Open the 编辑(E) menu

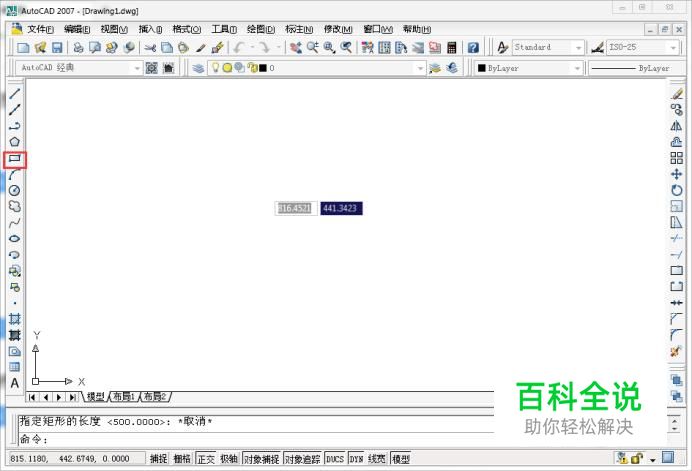tap(77, 30)
